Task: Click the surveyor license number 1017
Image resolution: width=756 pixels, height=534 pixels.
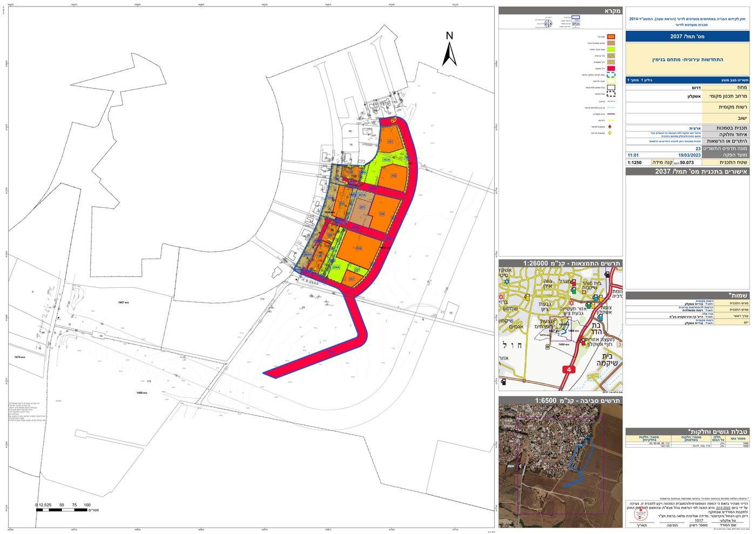Action: click(x=699, y=521)
